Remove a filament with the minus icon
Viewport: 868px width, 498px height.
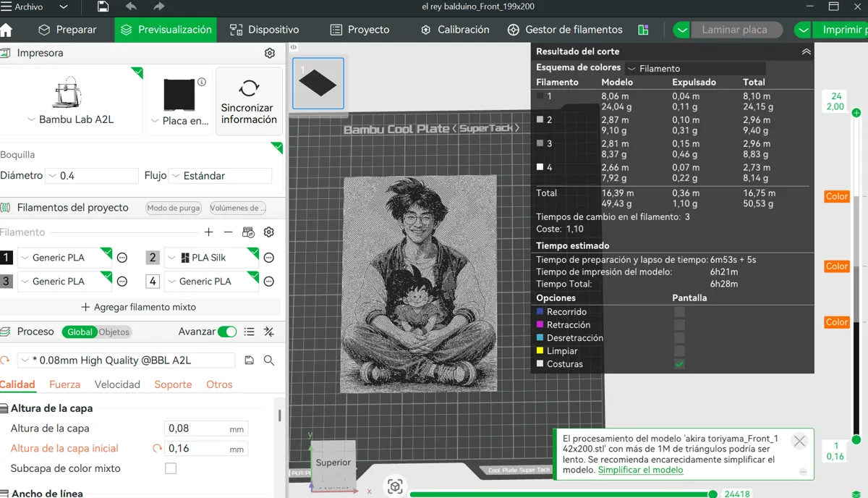pyautogui.click(x=228, y=232)
